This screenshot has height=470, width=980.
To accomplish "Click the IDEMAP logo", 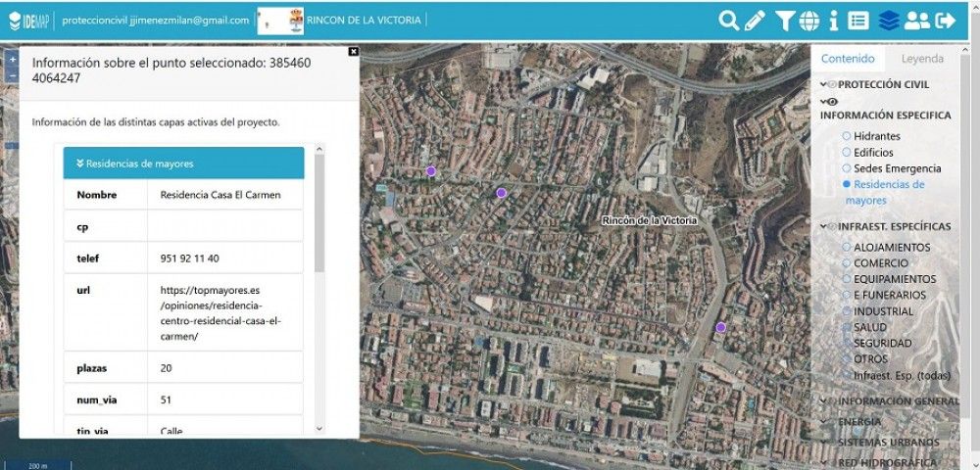I will tap(28, 20).
